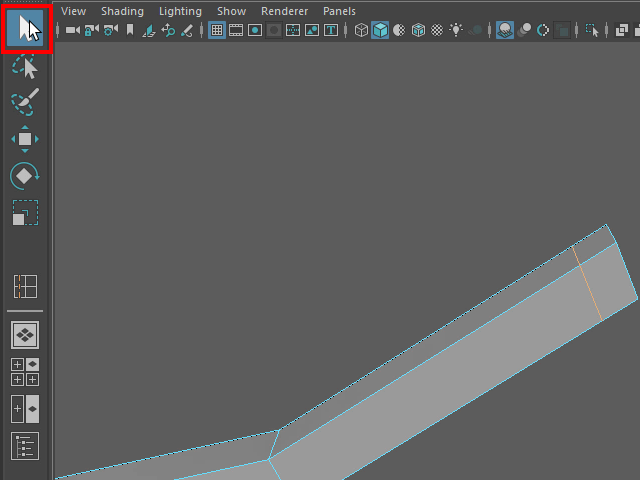
Task: Pick the Move tool
Action: point(25,139)
